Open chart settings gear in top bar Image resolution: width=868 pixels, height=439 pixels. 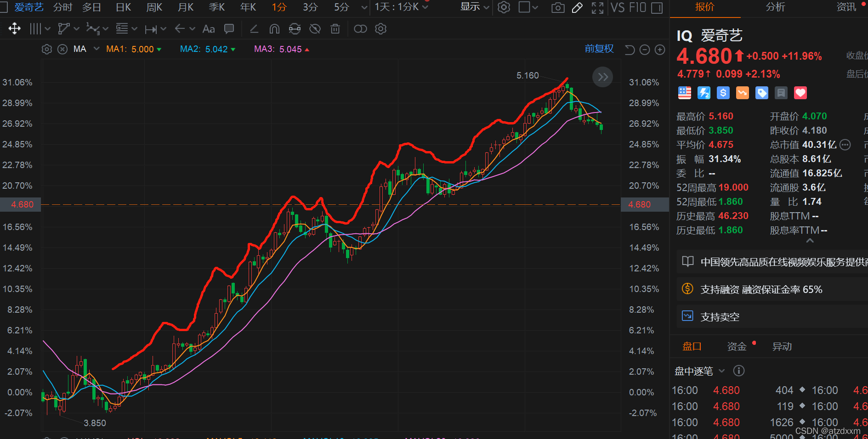point(504,7)
